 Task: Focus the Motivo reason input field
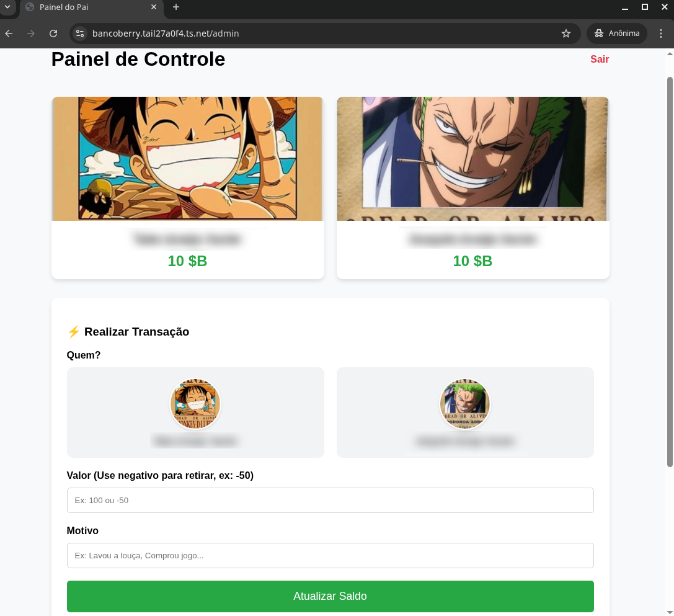pos(330,555)
